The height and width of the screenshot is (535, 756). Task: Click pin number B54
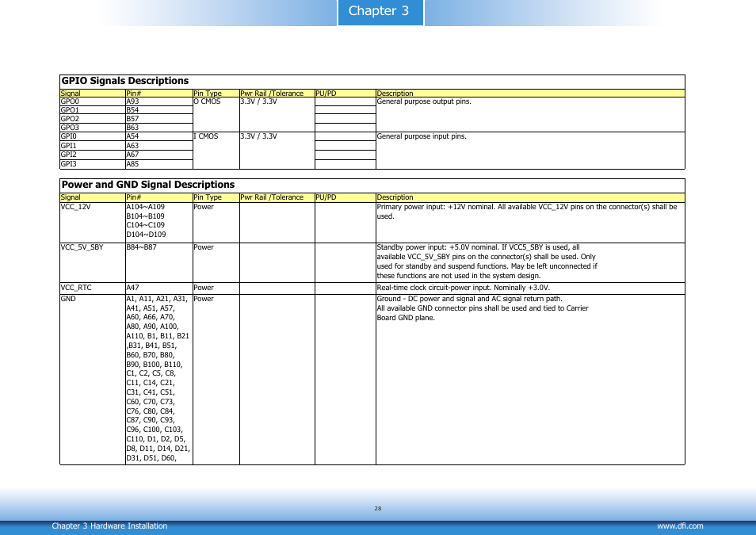132,110
